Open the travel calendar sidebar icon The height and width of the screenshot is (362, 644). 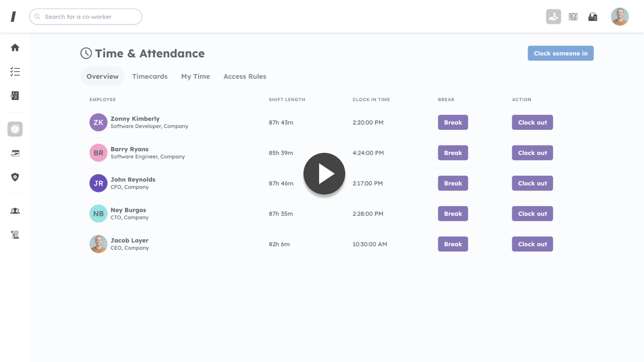(15, 153)
